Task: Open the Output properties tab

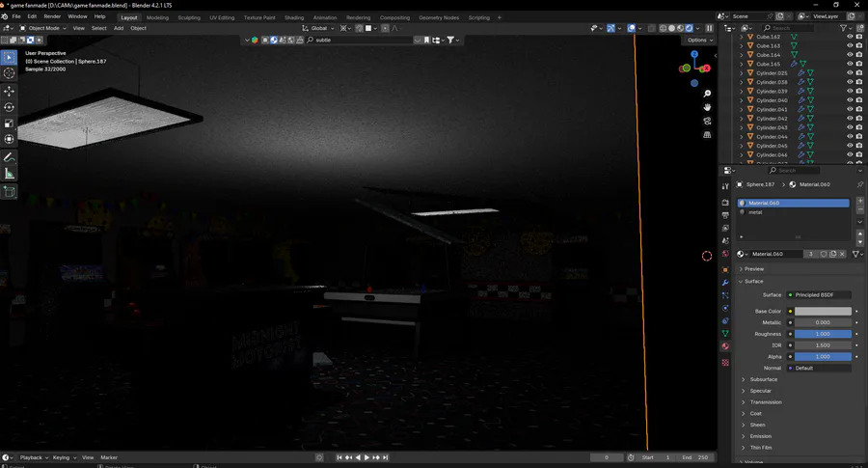Action: click(725, 215)
